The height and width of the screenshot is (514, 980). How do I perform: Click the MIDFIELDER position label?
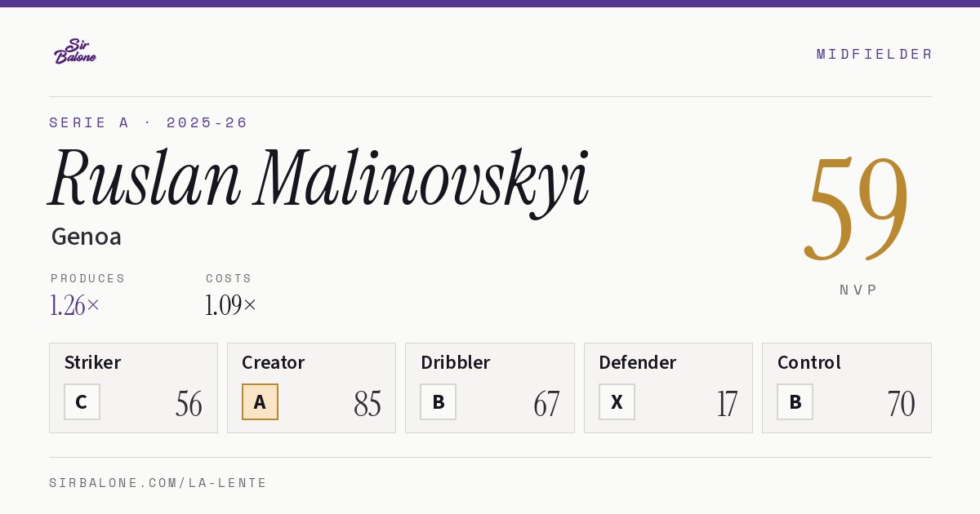tap(874, 54)
